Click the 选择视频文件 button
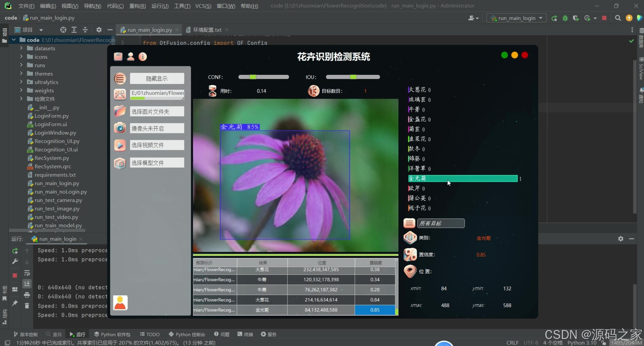The width and height of the screenshot is (644, 346). point(157,145)
